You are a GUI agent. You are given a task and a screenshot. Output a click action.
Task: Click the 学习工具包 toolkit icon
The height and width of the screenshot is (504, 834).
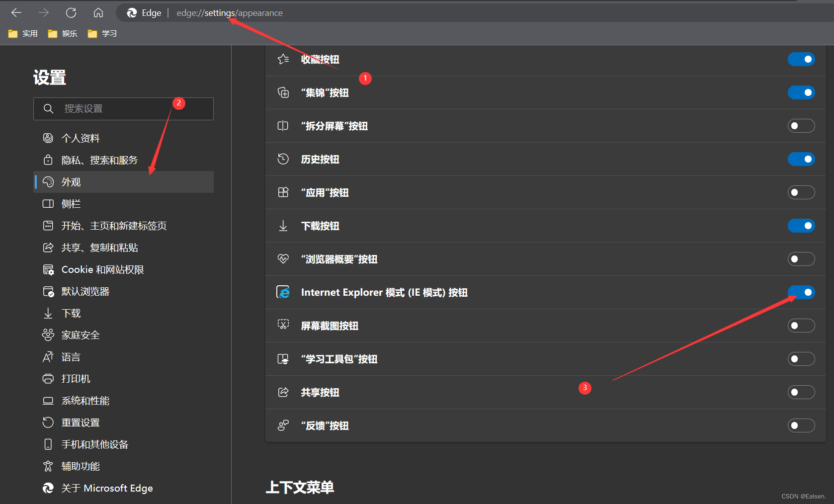coord(283,359)
